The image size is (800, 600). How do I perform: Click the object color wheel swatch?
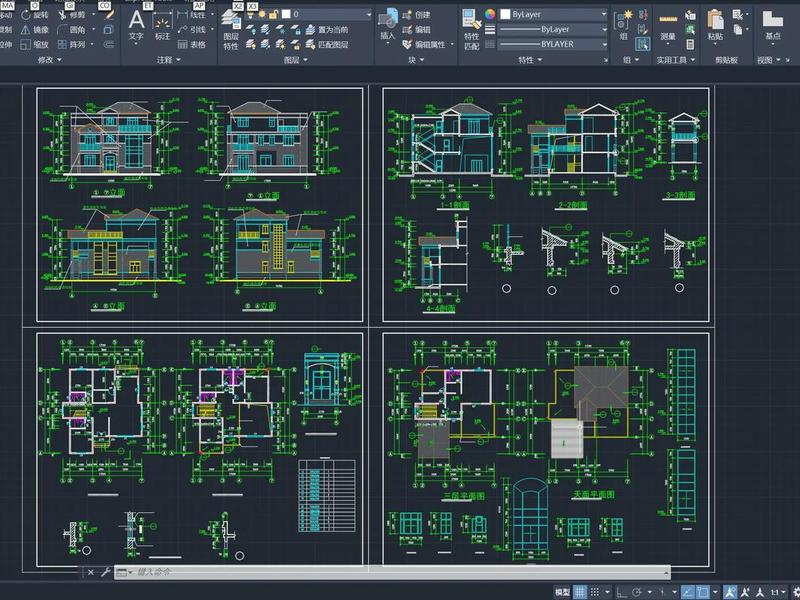[x=490, y=14]
